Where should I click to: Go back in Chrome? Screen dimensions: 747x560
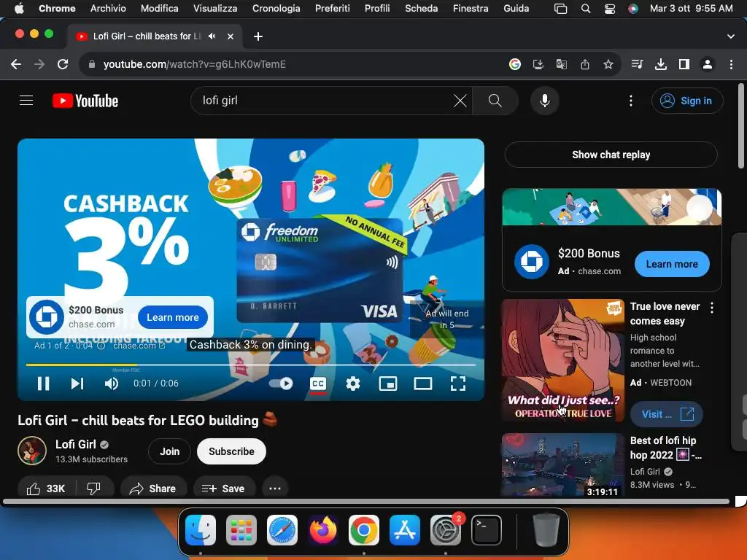pyautogui.click(x=16, y=64)
